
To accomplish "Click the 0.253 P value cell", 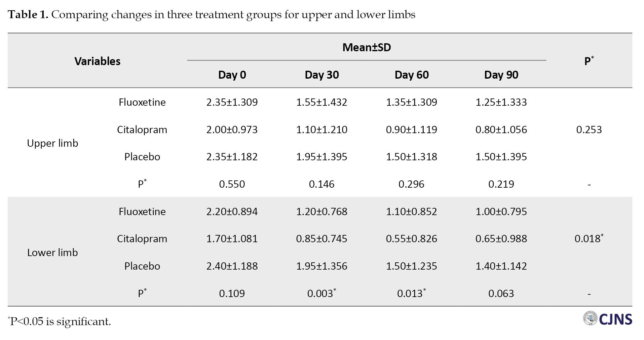I will 589,130.
